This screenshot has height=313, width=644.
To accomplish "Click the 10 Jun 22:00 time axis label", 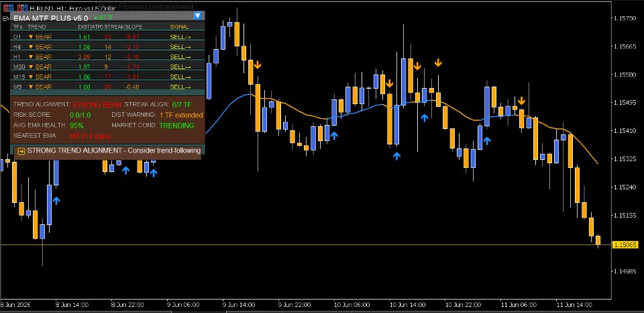I will (462, 305).
